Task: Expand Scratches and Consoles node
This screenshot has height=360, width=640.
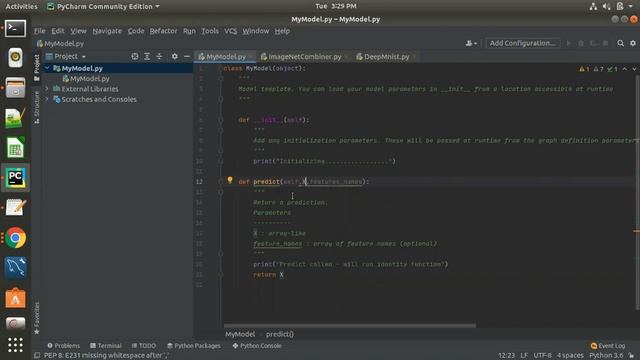Action: 47,99
